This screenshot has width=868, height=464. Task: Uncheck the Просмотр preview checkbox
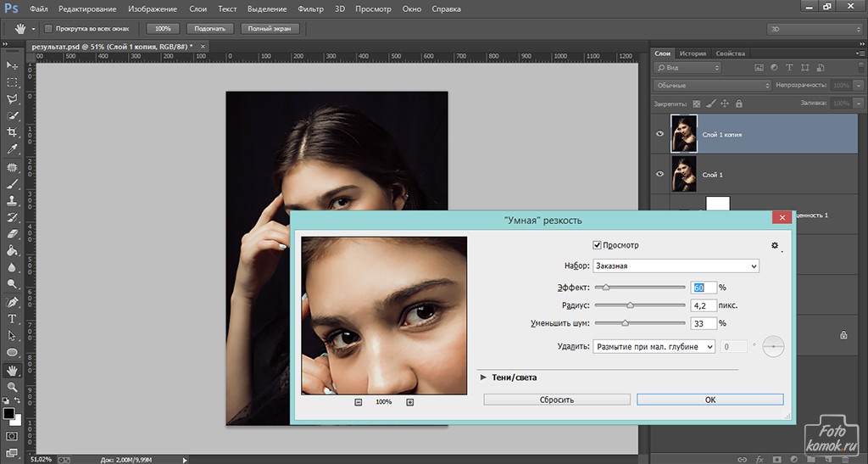(x=597, y=245)
